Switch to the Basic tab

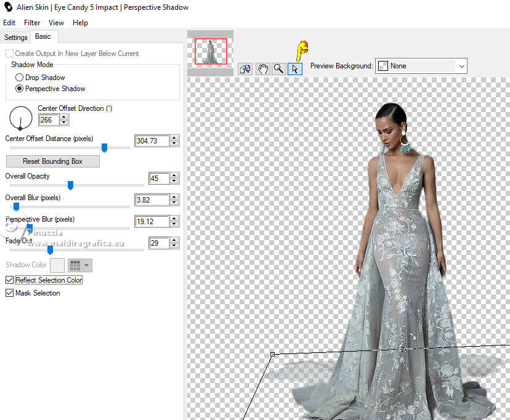pyautogui.click(x=43, y=36)
